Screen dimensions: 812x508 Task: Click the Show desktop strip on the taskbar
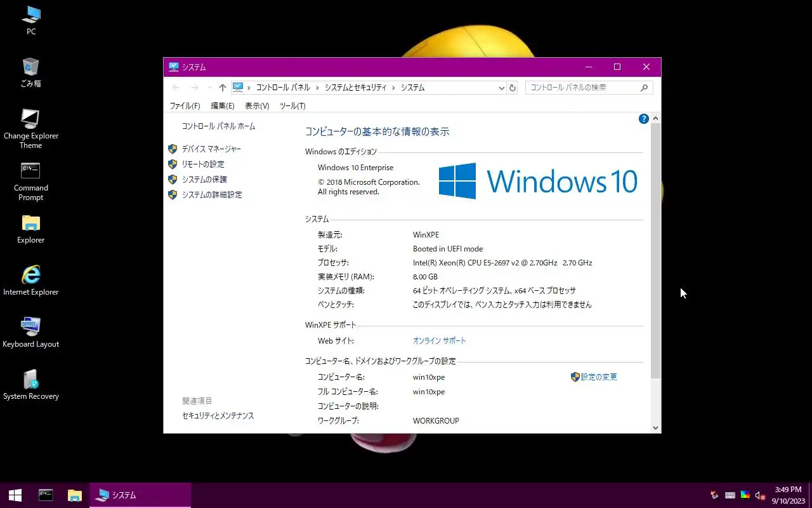pos(810,495)
